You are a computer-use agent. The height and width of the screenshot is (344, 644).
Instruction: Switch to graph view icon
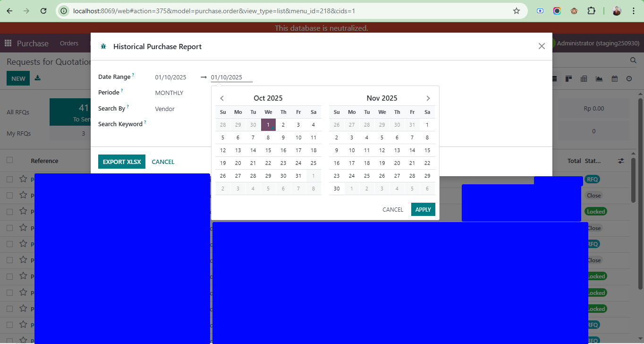point(599,78)
